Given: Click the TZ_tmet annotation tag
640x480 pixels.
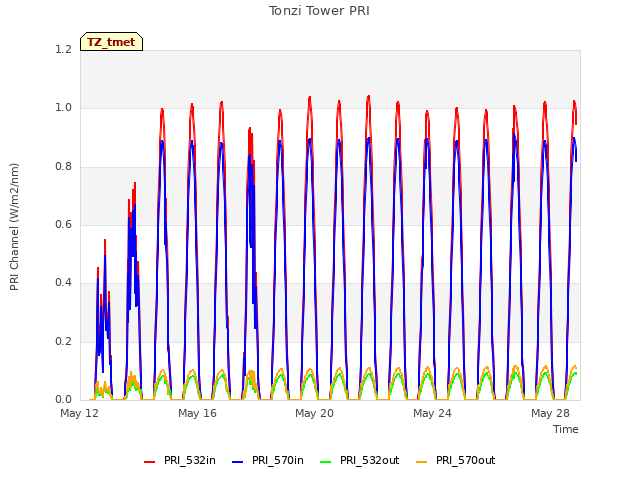Looking at the screenshot, I should point(111,42).
